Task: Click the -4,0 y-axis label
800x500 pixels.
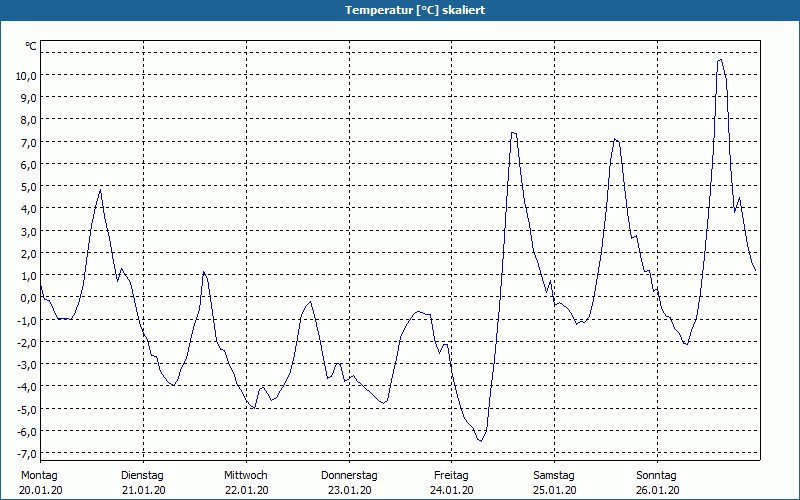Action: (27, 387)
